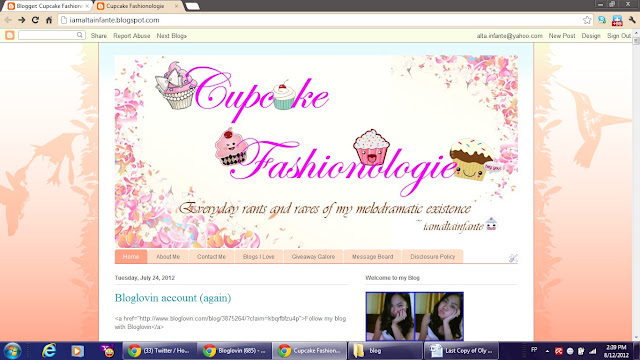Switch to Twitter Chrome window in taskbar
Image resolution: width=640 pixels, height=360 pixels.
click(x=160, y=351)
